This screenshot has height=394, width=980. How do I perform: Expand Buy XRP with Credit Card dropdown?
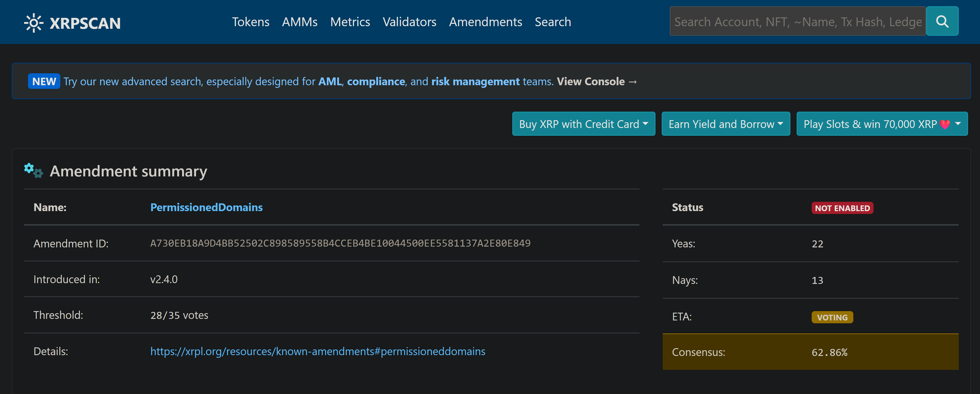click(x=583, y=124)
